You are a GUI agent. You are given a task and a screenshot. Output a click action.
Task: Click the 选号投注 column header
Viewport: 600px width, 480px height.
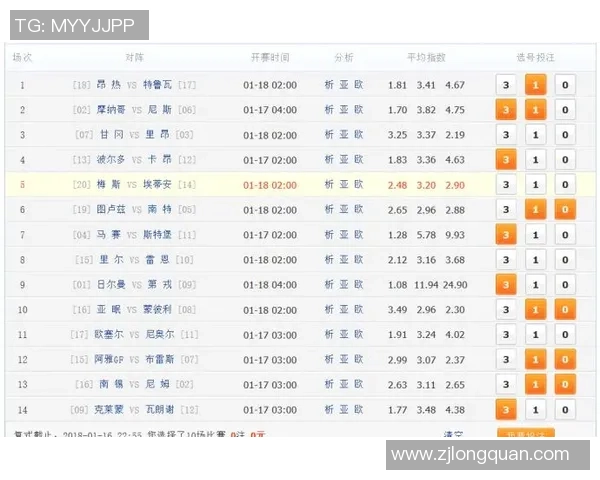[x=535, y=57]
